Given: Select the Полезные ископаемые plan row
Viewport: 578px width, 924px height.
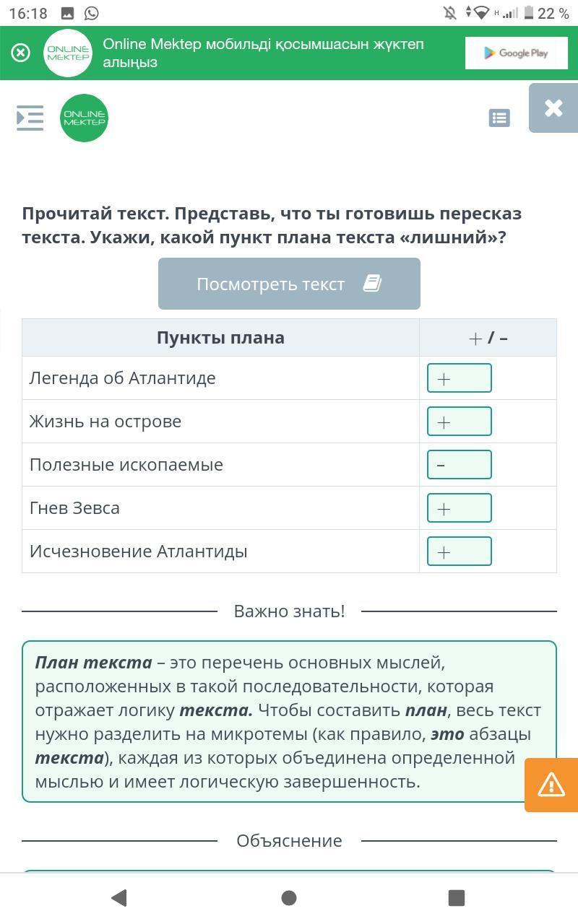Looking at the screenshot, I should (220, 465).
